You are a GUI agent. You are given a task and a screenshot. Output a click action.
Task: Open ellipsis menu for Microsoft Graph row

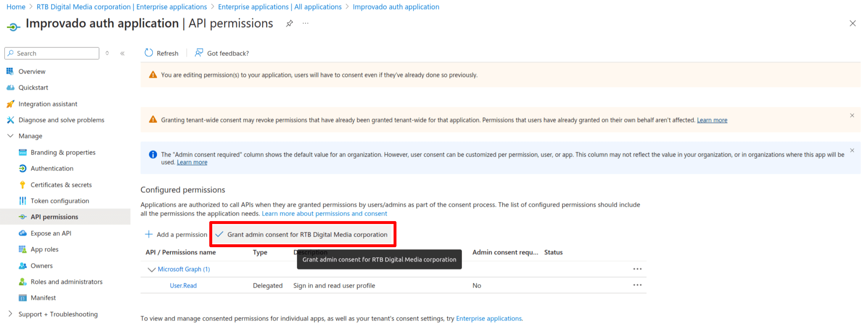(x=637, y=269)
